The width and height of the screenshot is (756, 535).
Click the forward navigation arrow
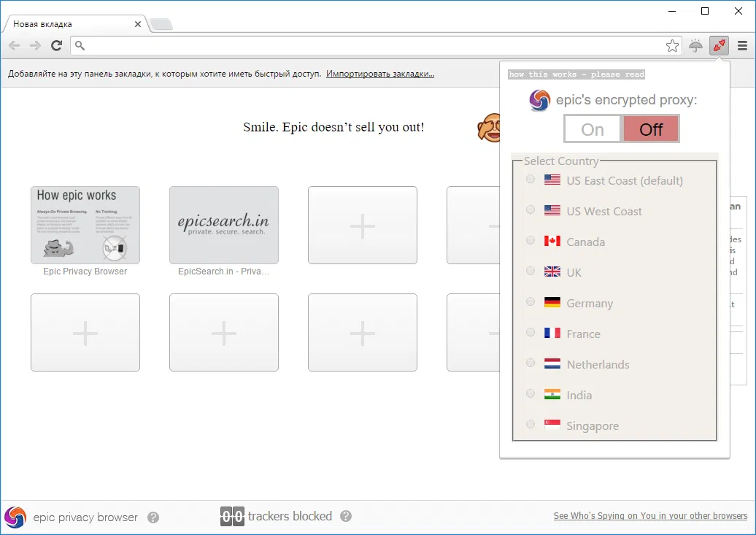pos(35,46)
